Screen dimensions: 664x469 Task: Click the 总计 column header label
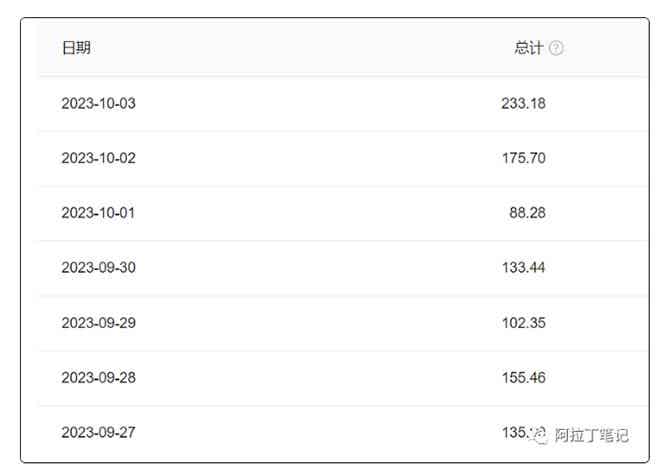[528, 48]
